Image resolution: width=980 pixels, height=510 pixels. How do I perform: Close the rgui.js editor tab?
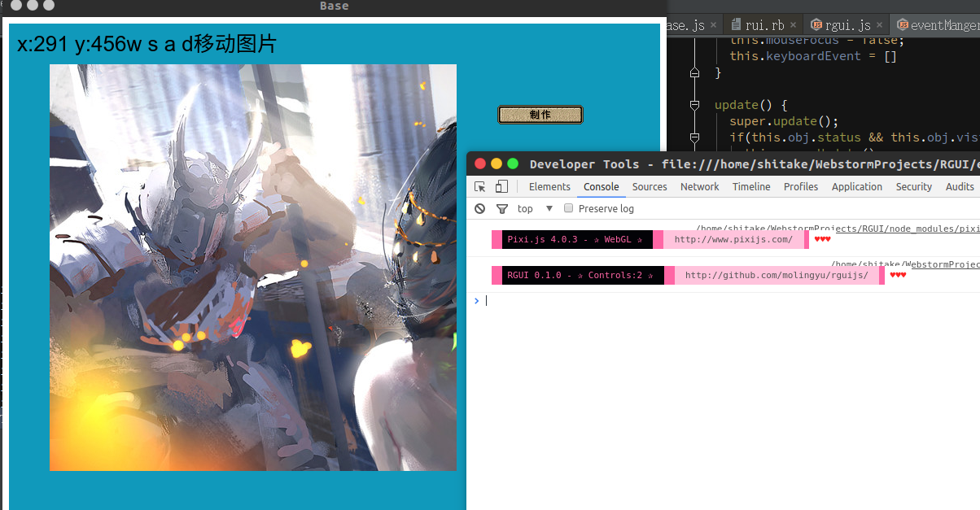click(x=880, y=26)
